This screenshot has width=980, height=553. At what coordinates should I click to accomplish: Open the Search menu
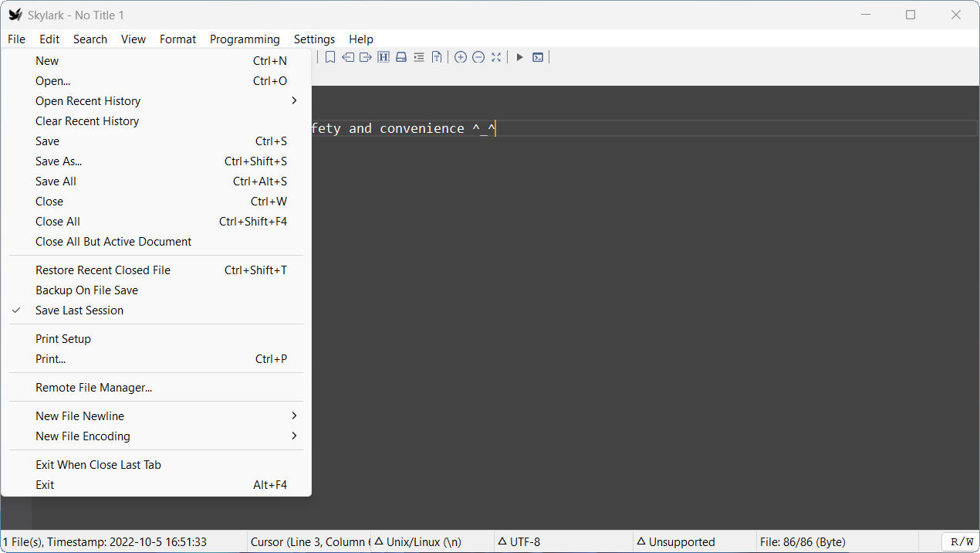pos(90,39)
